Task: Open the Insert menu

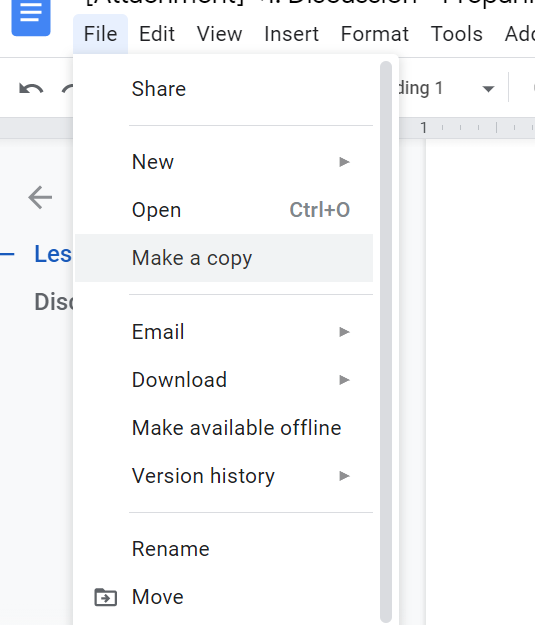Action: tap(291, 34)
